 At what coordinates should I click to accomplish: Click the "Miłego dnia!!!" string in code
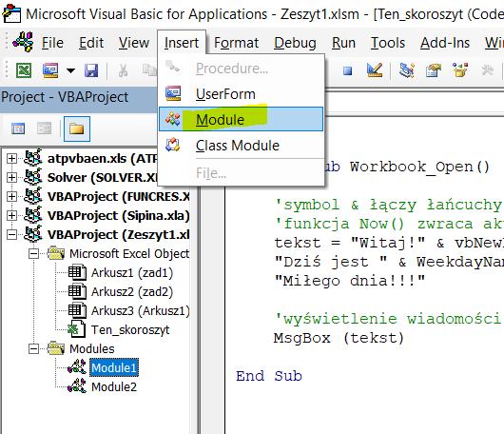[x=349, y=281]
